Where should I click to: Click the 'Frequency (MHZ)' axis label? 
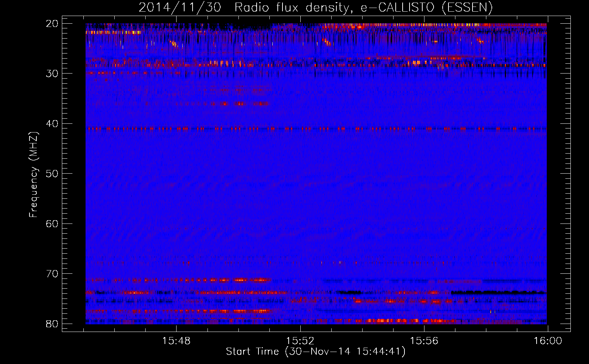pos(33,175)
